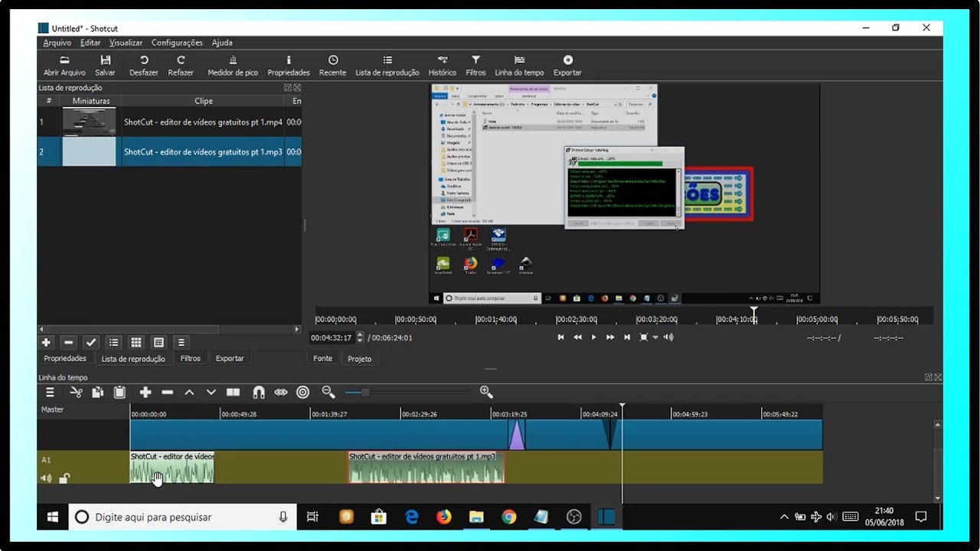
Task: Toggle the lock on track A1
Action: [64, 478]
